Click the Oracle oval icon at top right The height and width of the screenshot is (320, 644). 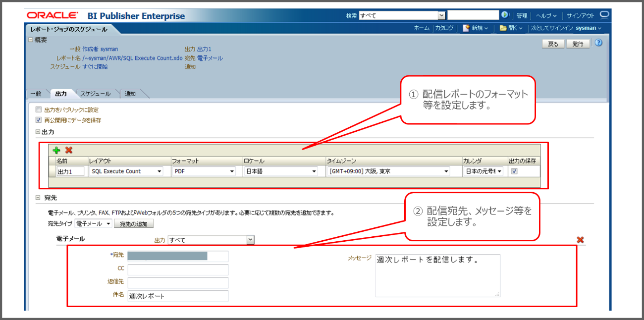(604, 15)
